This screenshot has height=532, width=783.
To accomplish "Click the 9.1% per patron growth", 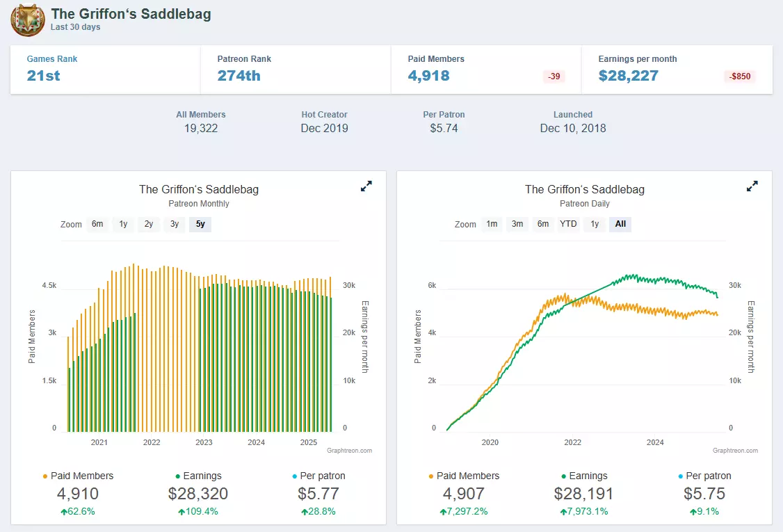I will click(x=704, y=512).
